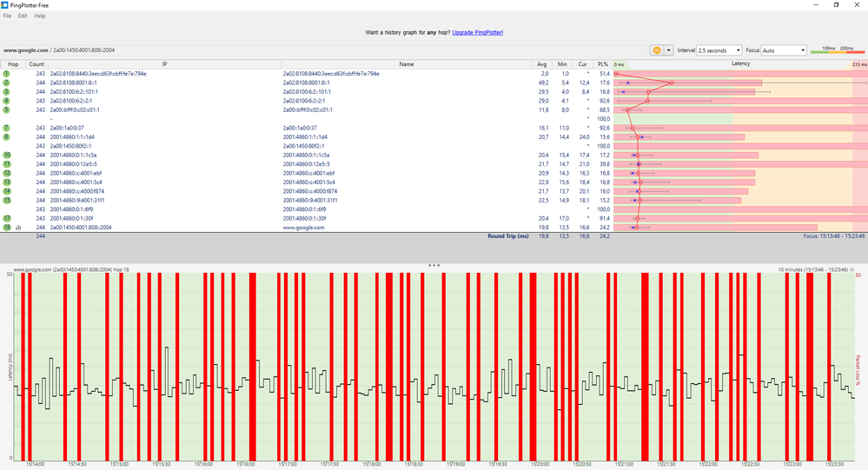Image resolution: width=868 pixels, height=470 pixels.
Task: Sort by the PL% column header
Action: 602,64
